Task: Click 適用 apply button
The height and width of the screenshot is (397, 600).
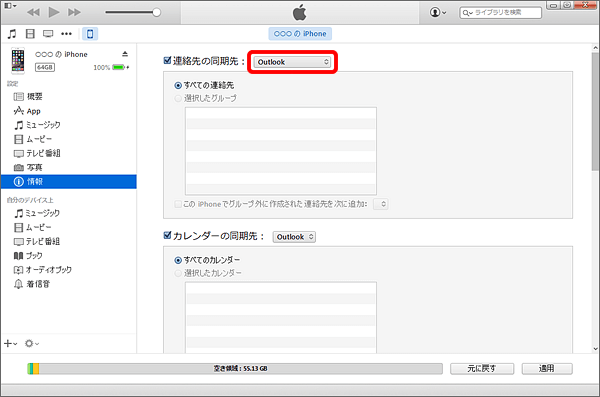Action: (547, 368)
